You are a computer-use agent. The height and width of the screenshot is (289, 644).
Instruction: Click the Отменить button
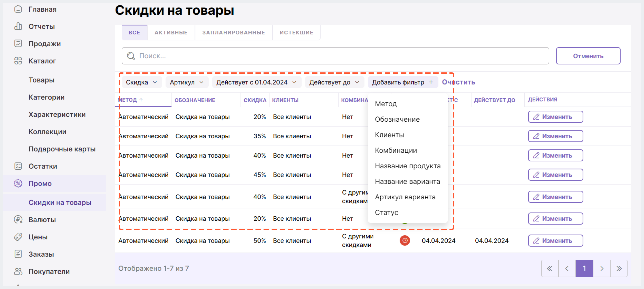(588, 56)
